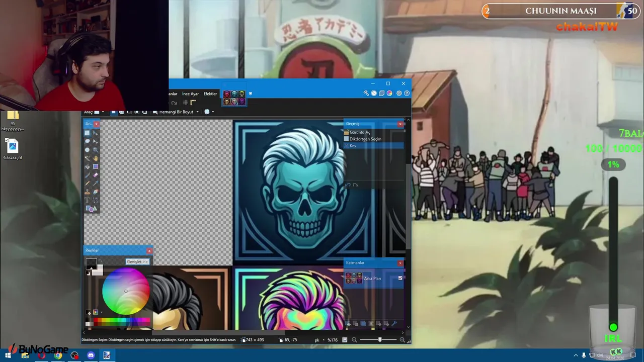Open the Hemangi Bir Boyut dropdown

coord(176,112)
